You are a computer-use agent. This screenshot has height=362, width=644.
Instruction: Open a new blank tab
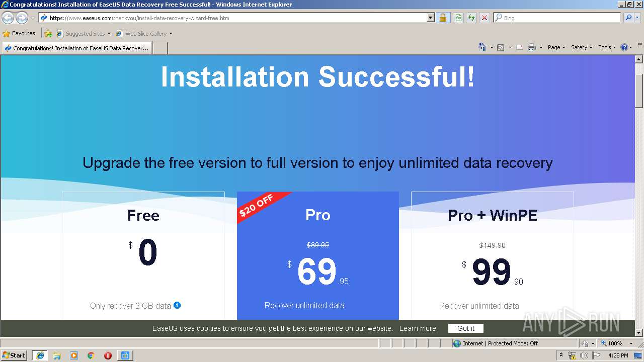click(x=160, y=48)
